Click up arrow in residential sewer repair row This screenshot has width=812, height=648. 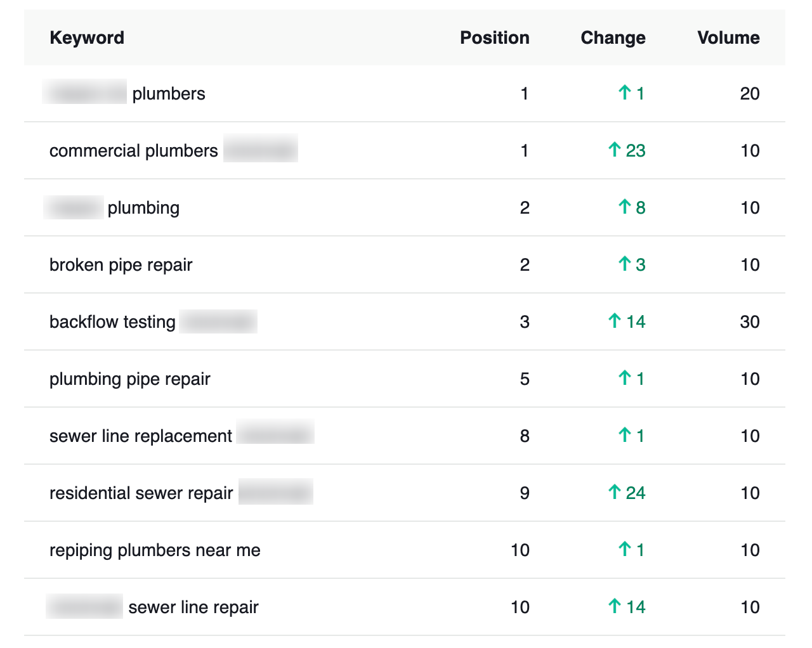614,493
